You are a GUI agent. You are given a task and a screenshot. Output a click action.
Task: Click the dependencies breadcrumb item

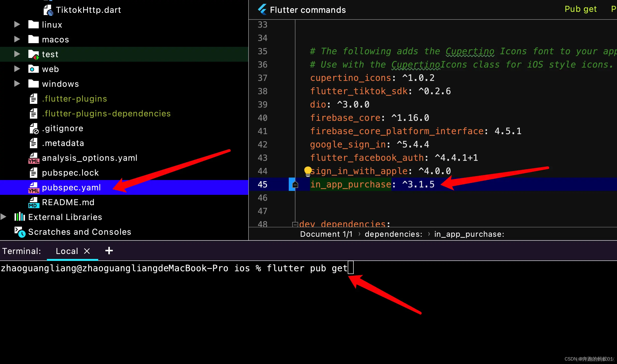tap(393, 234)
